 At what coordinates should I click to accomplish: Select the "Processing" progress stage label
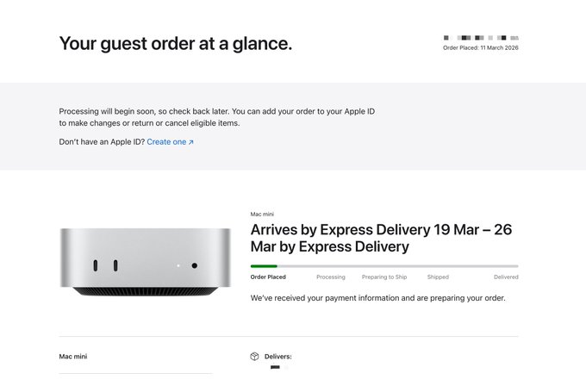tap(330, 277)
